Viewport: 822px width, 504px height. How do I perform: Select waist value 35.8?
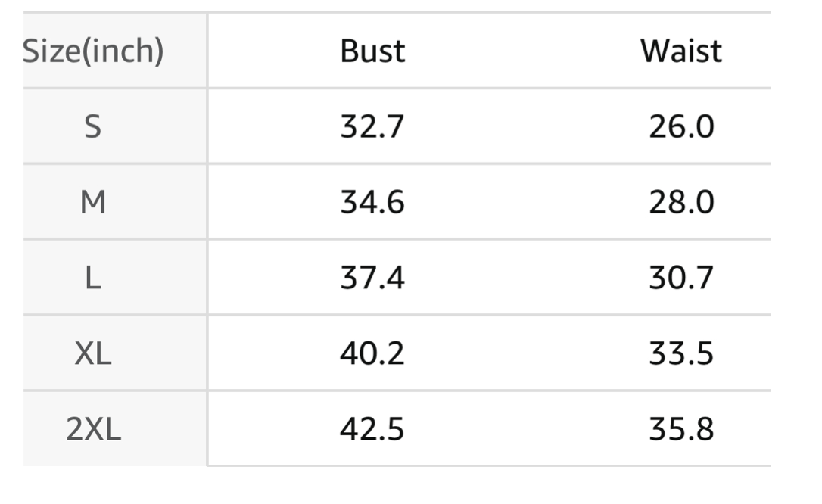(x=681, y=428)
